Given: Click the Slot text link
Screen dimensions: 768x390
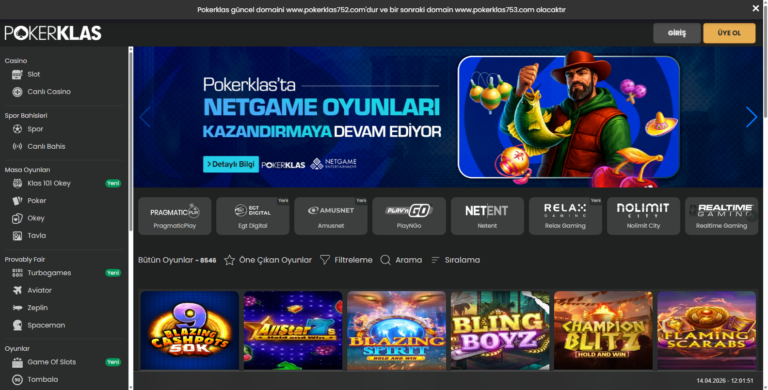Looking at the screenshot, I should pyautogui.click(x=34, y=74).
